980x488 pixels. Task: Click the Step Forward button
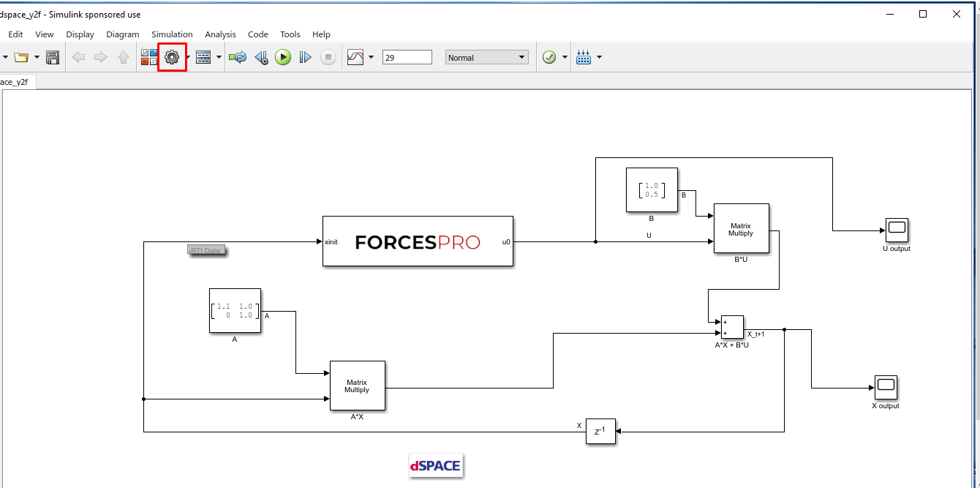click(306, 57)
